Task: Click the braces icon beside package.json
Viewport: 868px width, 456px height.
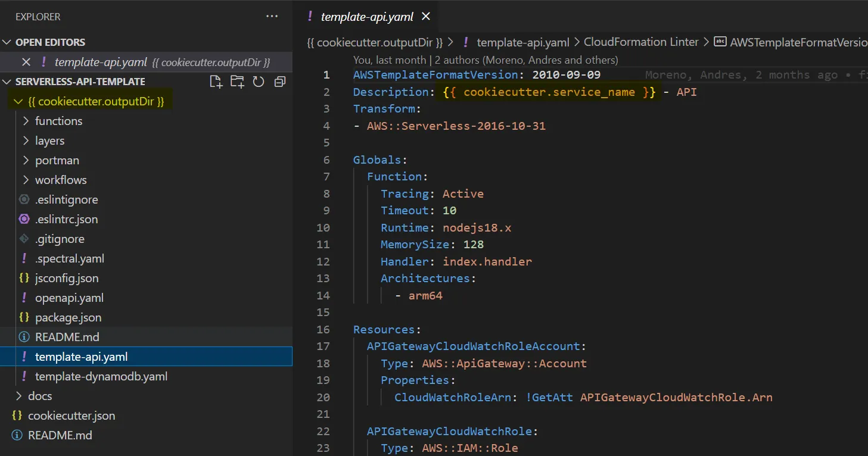Action: [x=24, y=317]
